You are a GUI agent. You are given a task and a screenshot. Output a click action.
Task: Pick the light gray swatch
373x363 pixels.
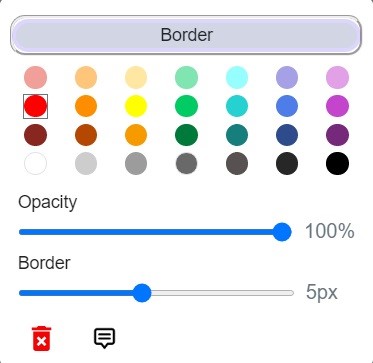[x=86, y=164]
